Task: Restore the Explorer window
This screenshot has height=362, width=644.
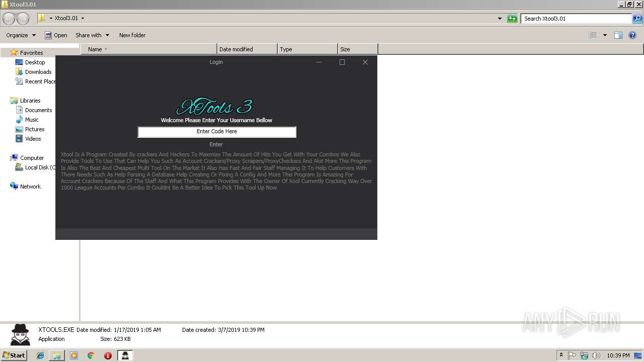Action: (x=629, y=5)
